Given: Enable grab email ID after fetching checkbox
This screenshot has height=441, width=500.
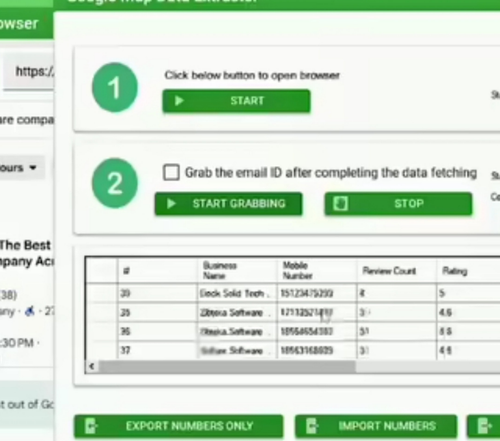Looking at the screenshot, I should pos(171,172).
